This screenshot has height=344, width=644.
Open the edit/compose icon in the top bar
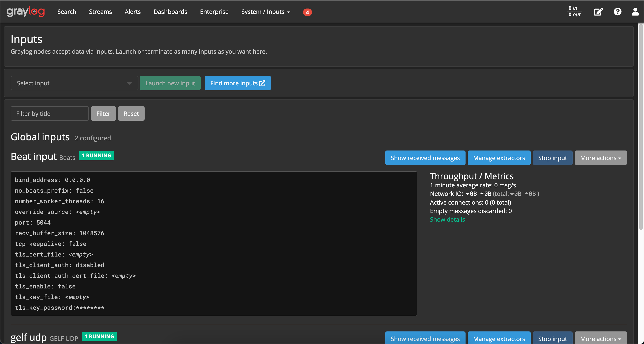coord(598,11)
